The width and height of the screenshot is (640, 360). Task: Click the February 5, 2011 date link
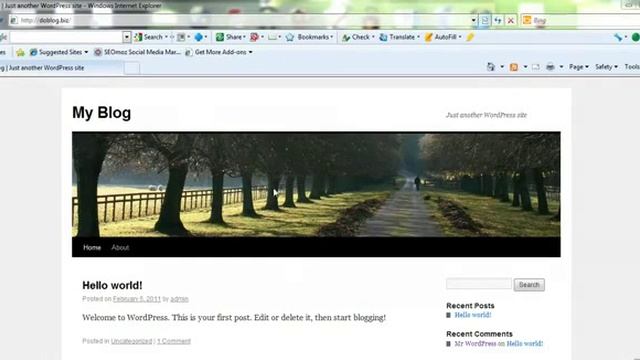coord(137,299)
